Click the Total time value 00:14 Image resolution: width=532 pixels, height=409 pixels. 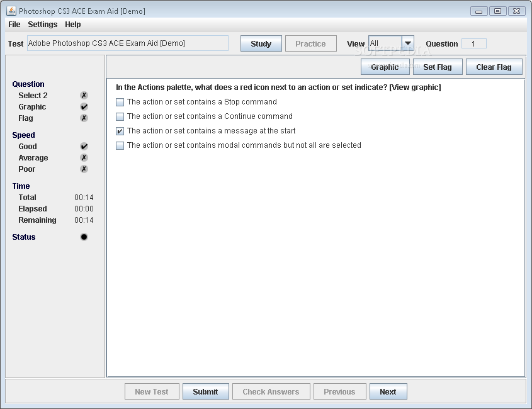[84, 198]
